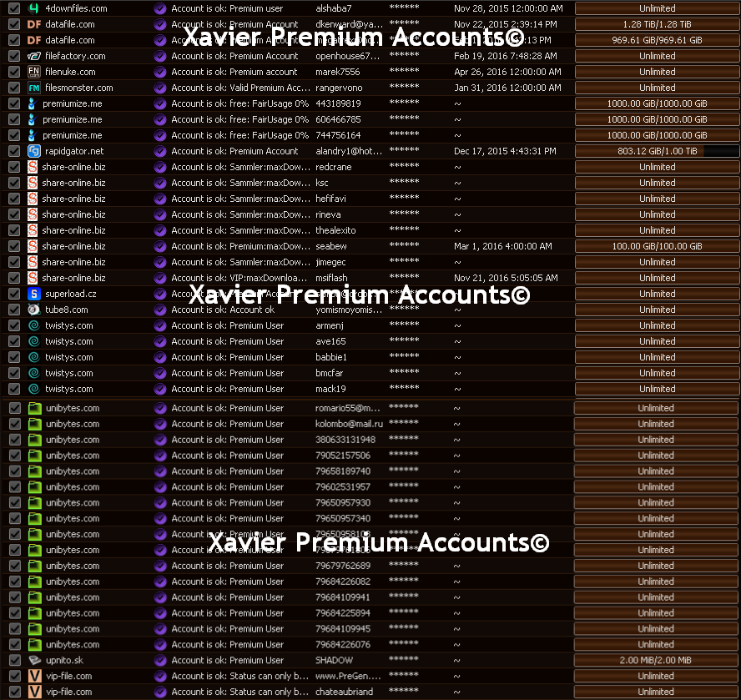Screen dimensions: 741x700
Task: Click the datafile.com icon for dkenward account
Action: click(x=34, y=24)
